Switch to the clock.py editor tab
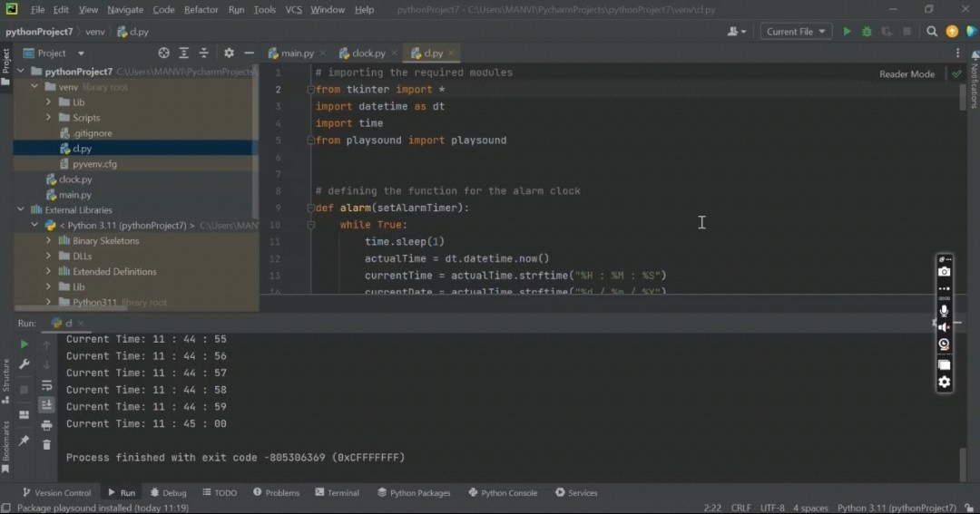The width and height of the screenshot is (980, 514). click(368, 53)
